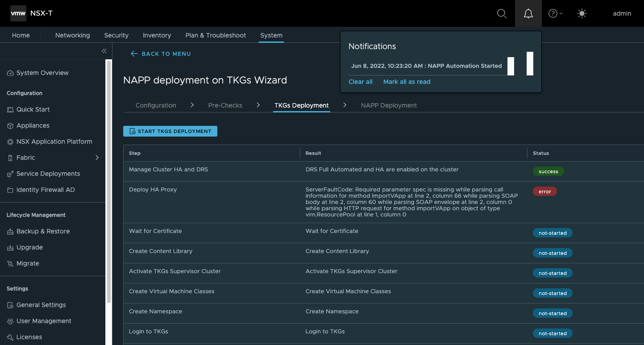Open the help question mark menu

[555, 13]
